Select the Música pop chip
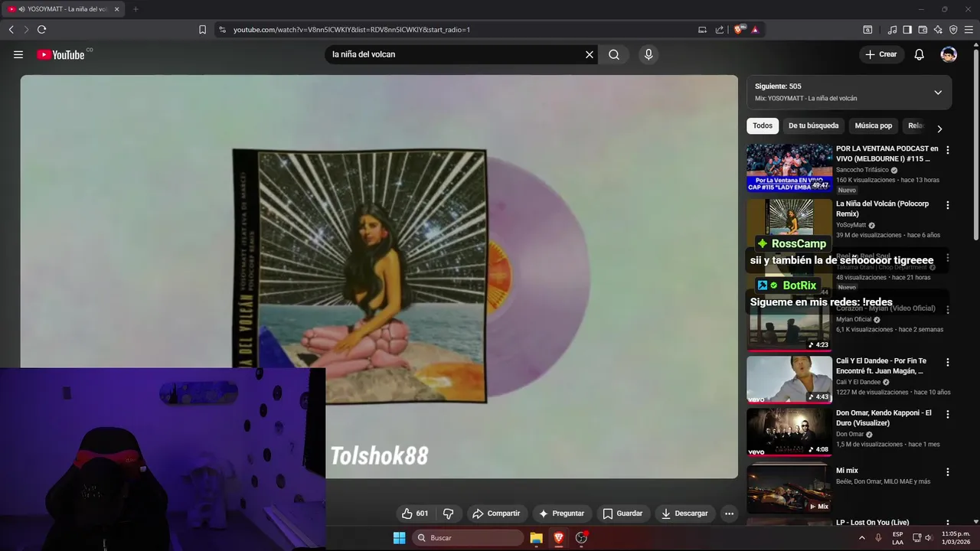Screen dimensions: 980x551 (x=874, y=126)
